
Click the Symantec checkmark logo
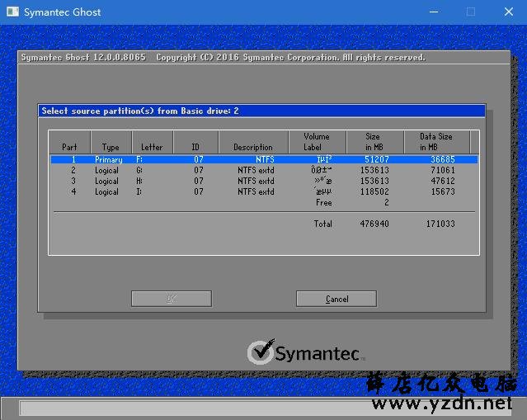(261, 352)
